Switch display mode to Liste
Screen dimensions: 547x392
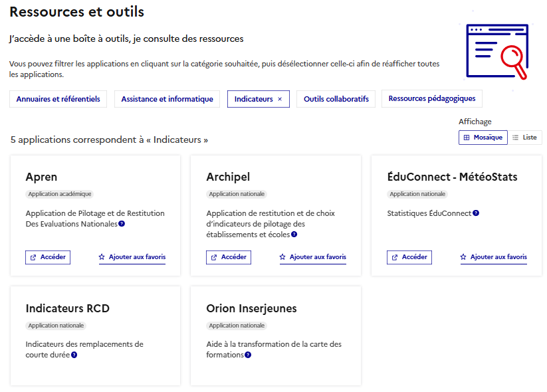pyautogui.click(x=524, y=138)
